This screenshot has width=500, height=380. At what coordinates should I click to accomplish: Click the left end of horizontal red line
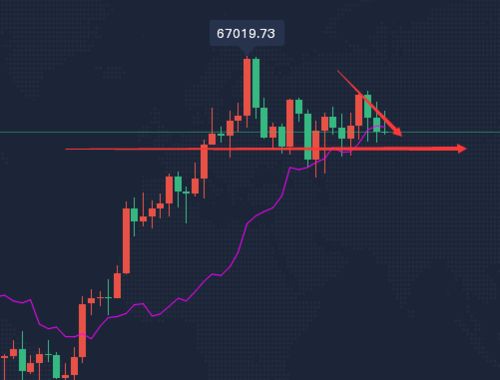tap(67, 149)
